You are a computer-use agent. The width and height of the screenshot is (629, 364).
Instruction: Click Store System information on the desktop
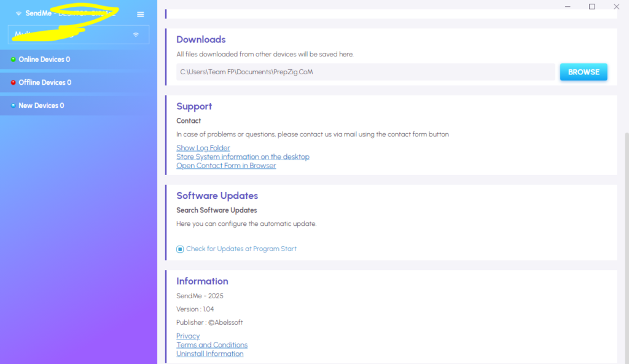243,157
